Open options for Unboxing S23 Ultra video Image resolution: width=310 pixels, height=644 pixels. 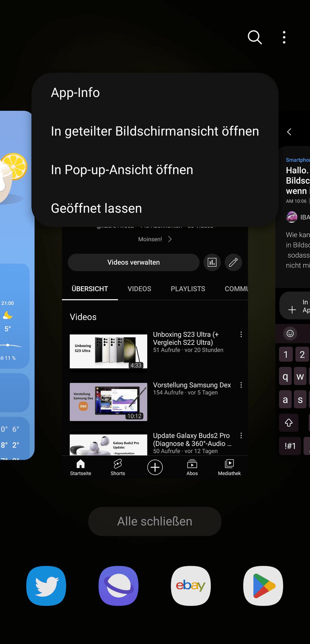point(241,335)
